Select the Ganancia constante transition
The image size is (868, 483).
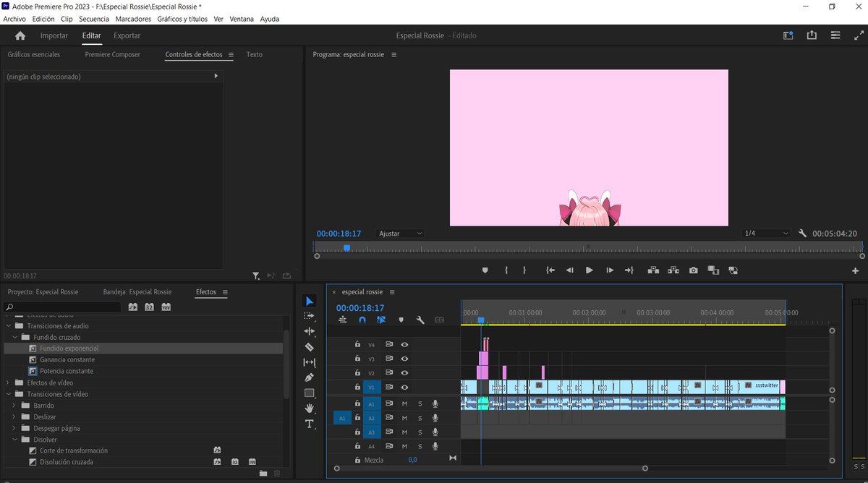click(67, 359)
